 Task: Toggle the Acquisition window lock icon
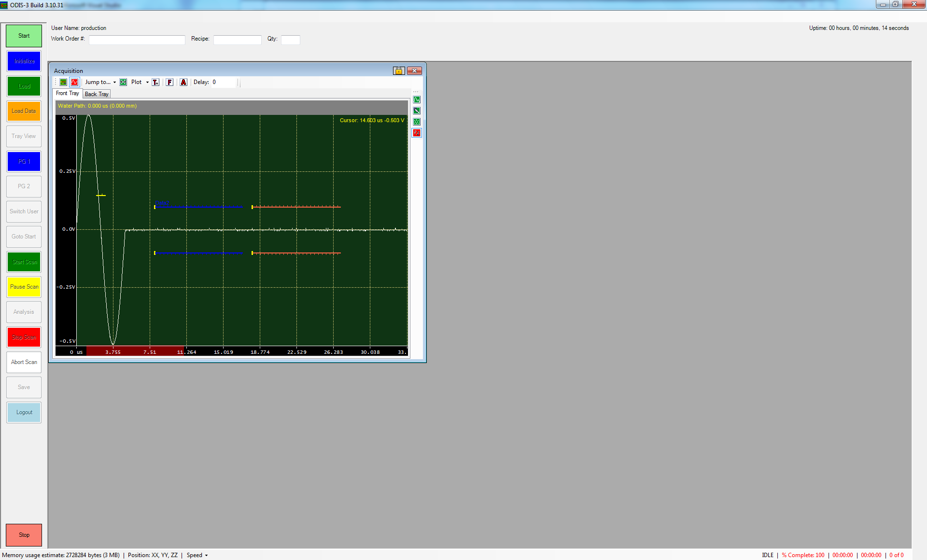398,71
